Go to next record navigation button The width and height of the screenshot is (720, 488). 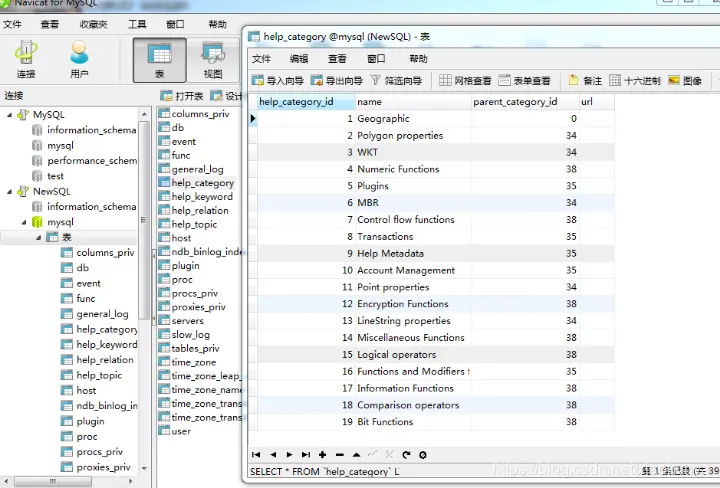289,454
